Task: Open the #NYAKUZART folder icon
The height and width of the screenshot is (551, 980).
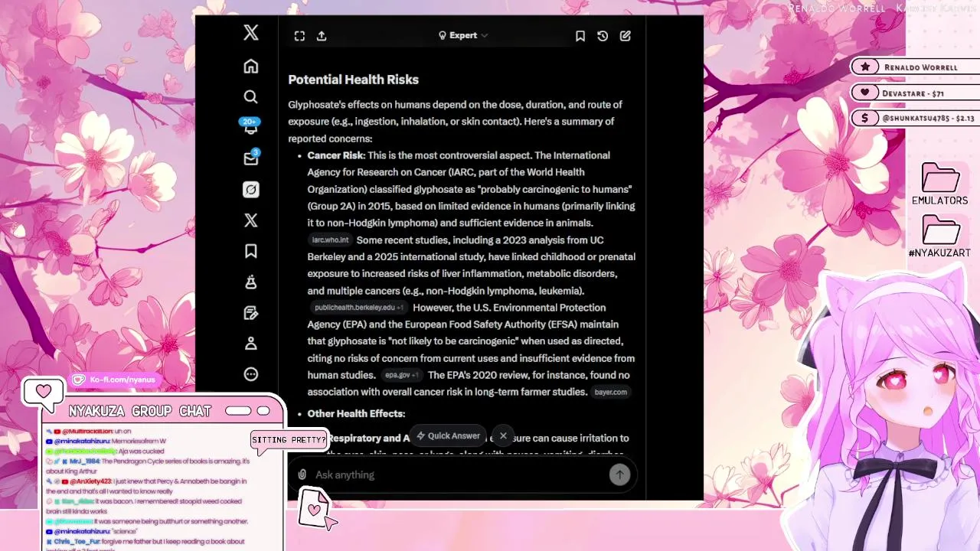Action: 940,236
